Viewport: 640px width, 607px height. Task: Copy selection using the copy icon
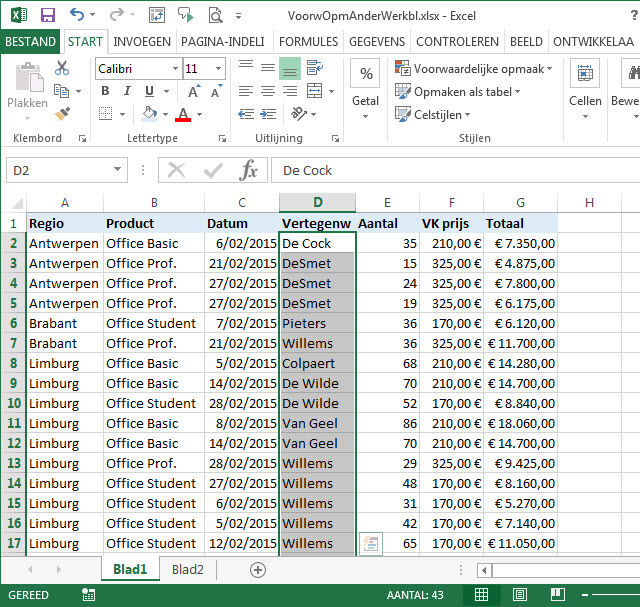62,91
